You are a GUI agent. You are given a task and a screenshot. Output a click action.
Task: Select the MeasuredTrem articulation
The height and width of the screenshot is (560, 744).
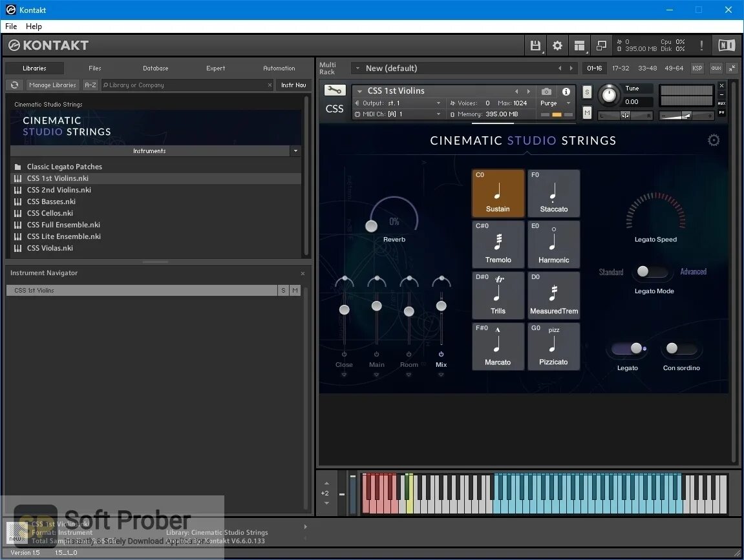tap(554, 295)
